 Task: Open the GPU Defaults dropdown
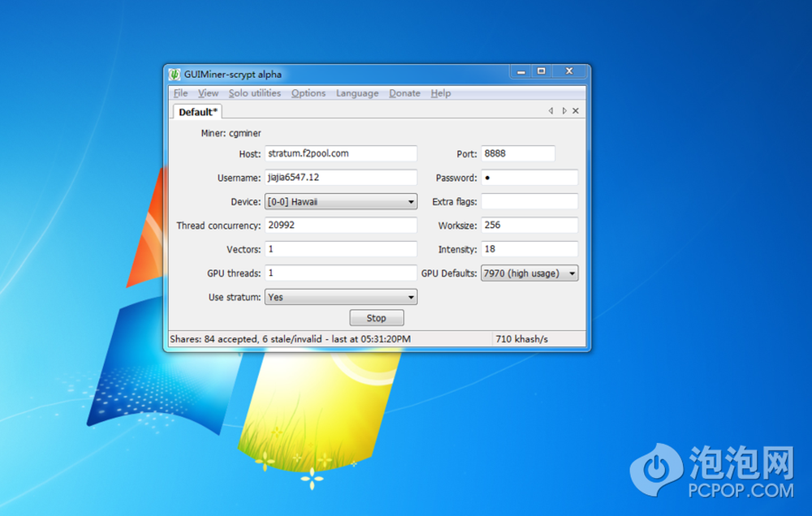pos(529,273)
